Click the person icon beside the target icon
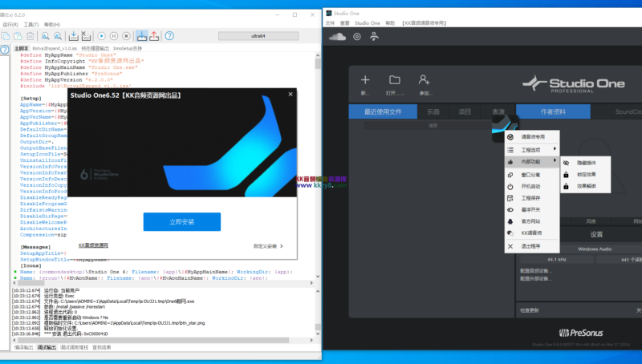Viewport: 642px width, 364px height. click(374, 37)
